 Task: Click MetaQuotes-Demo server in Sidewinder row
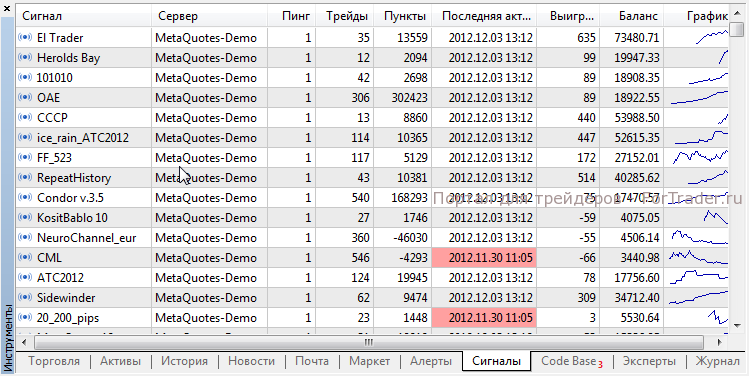click(206, 298)
